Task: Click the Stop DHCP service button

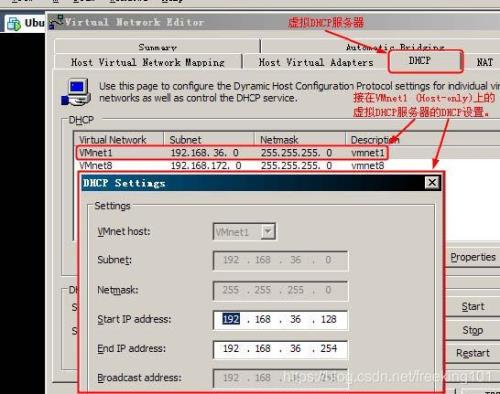Action: tap(473, 330)
